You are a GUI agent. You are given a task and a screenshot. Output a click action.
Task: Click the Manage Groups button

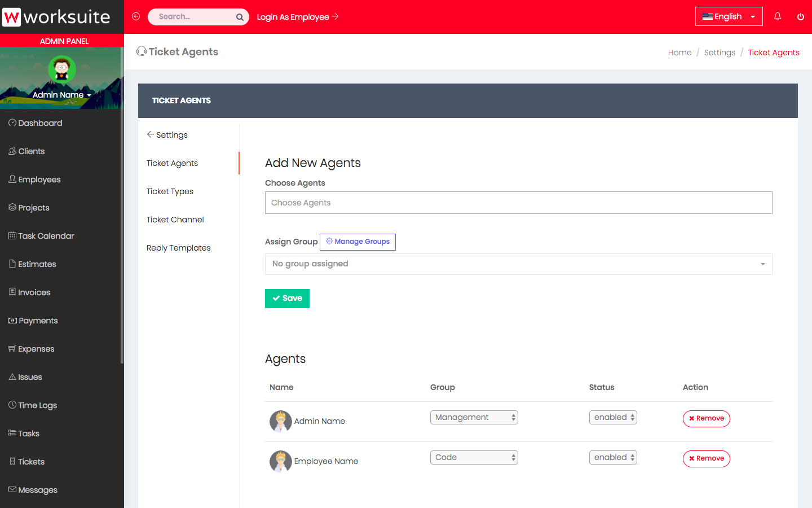coord(358,242)
